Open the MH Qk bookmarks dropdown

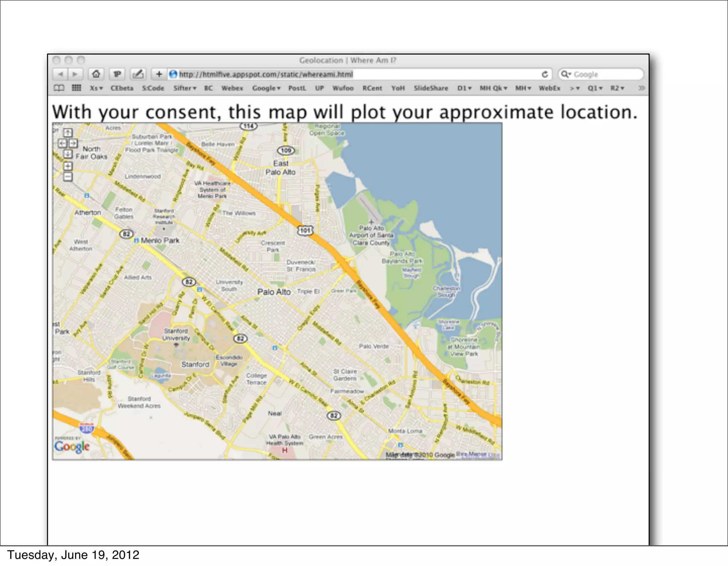pyautogui.click(x=493, y=88)
